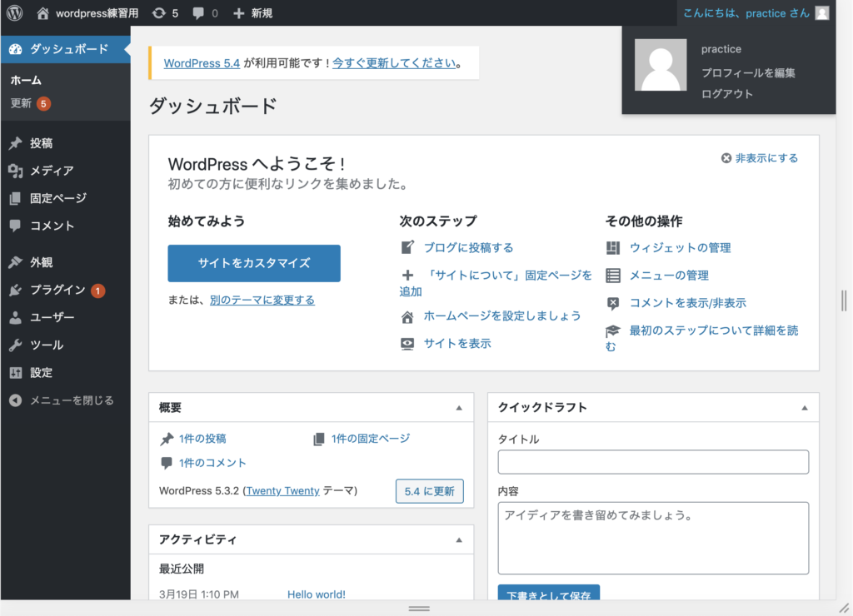
Task: Open 外観 appearance in the sidebar
Action: 42,262
